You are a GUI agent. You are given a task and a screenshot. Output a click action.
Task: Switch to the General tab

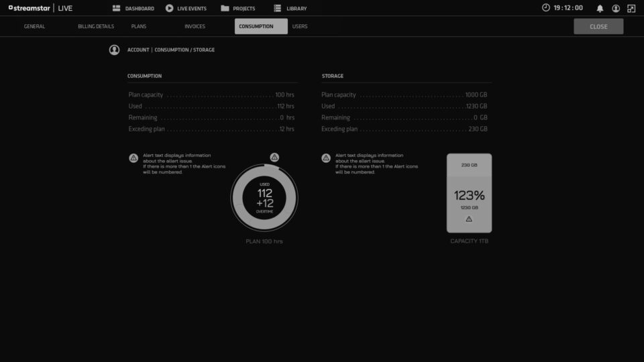click(x=34, y=26)
